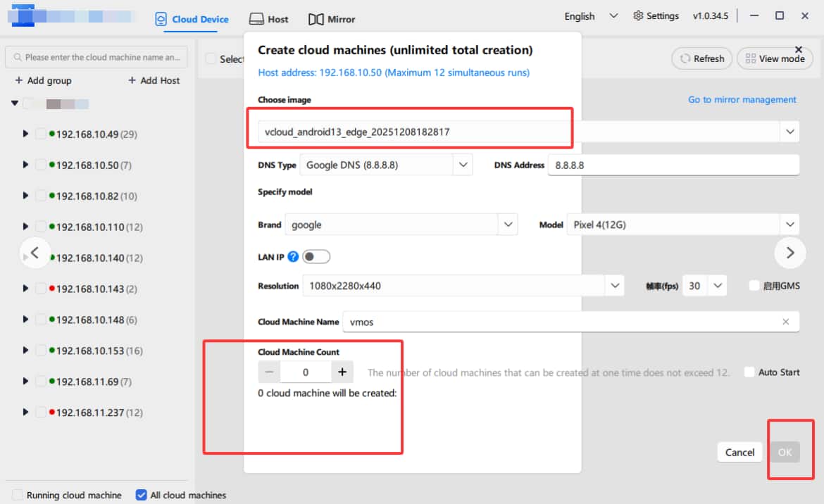Open Settings via the gear icon

point(638,16)
